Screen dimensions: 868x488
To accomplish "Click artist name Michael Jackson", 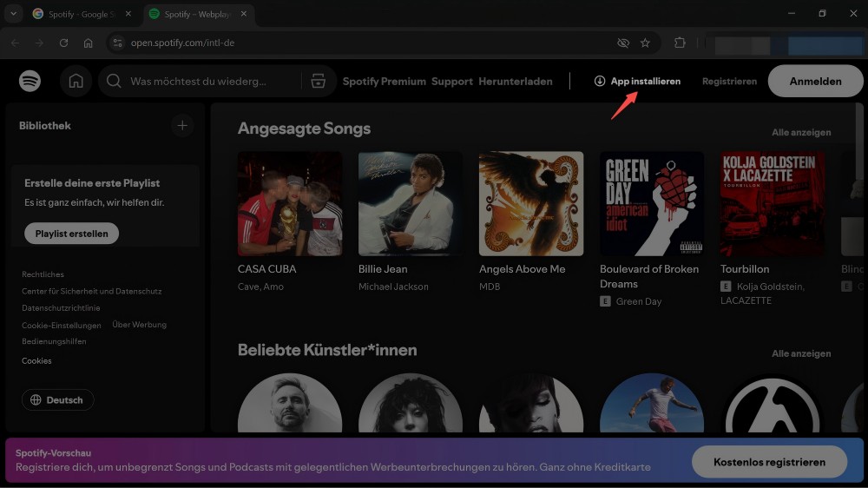I will pyautogui.click(x=393, y=287).
